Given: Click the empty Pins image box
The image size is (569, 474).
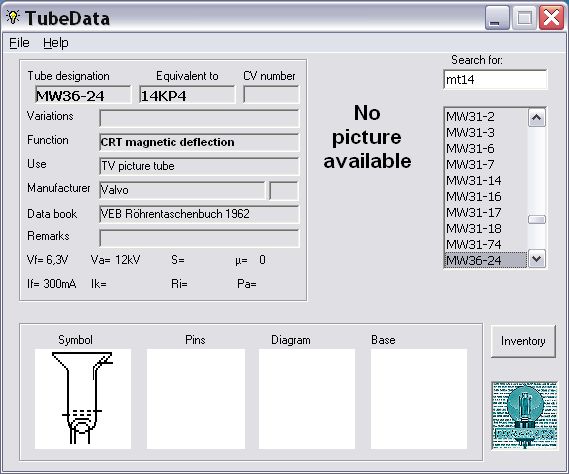Looking at the screenshot, I should (196, 399).
